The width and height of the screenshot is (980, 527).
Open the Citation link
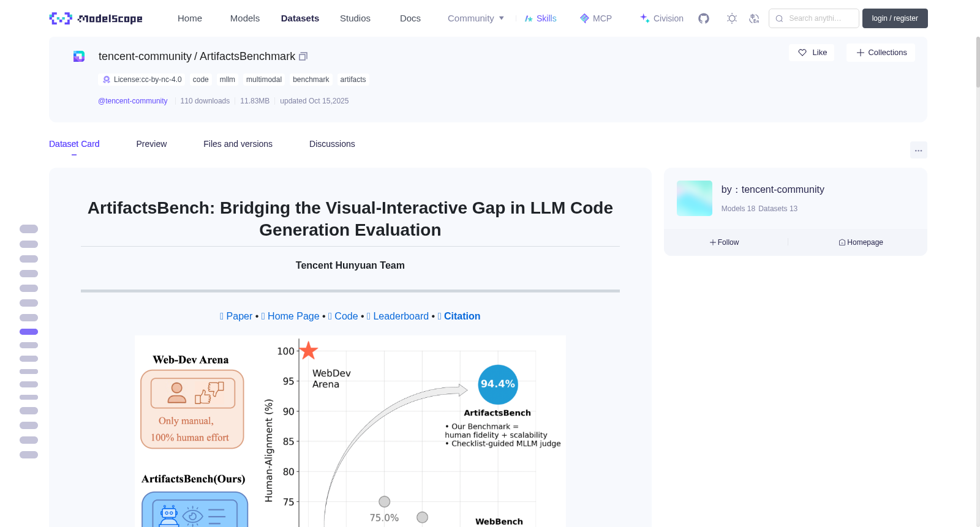(x=459, y=316)
